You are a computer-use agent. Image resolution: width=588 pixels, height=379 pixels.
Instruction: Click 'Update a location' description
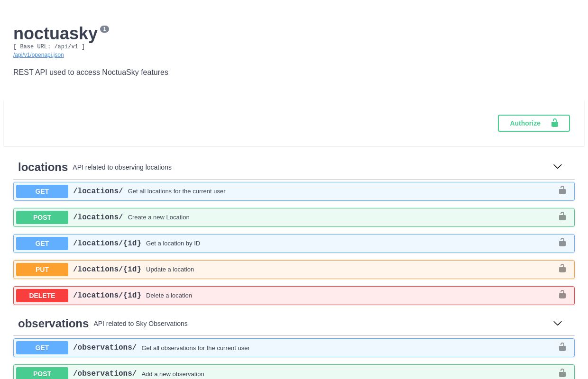pyautogui.click(x=170, y=270)
